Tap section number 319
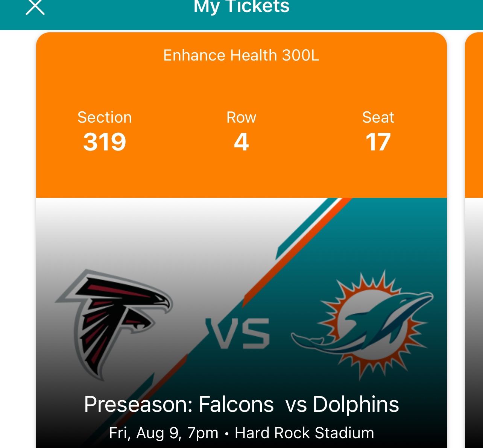The image size is (483, 448). point(105,142)
